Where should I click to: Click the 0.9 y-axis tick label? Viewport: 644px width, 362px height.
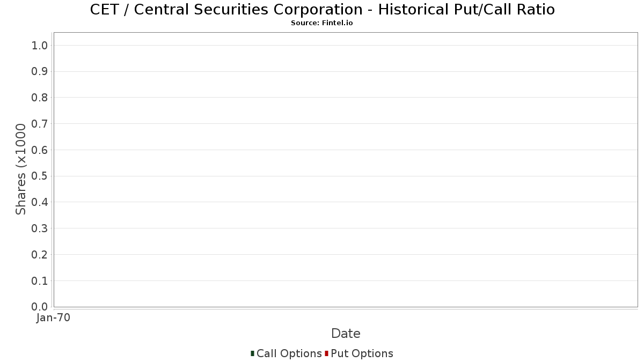pyautogui.click(x=40, y=72)
